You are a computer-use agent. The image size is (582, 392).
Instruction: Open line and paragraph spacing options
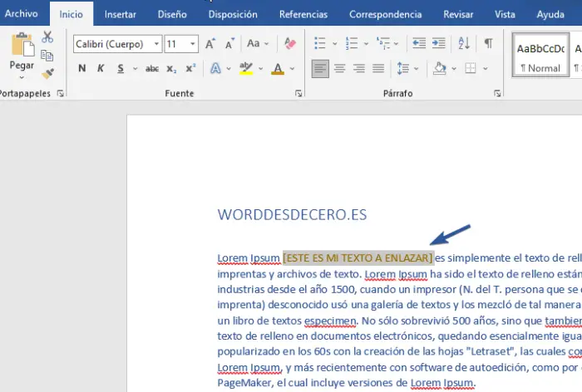pyautogui.click(x=403, y=69)
